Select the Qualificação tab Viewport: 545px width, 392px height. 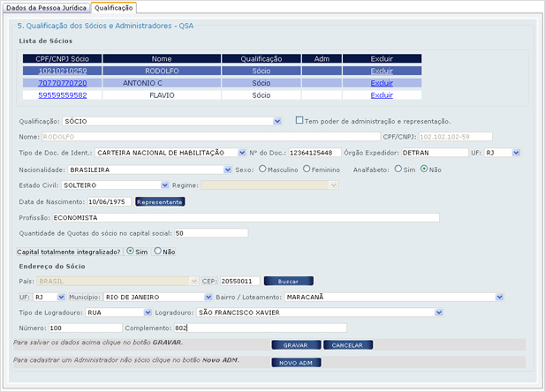pos(114,7)
